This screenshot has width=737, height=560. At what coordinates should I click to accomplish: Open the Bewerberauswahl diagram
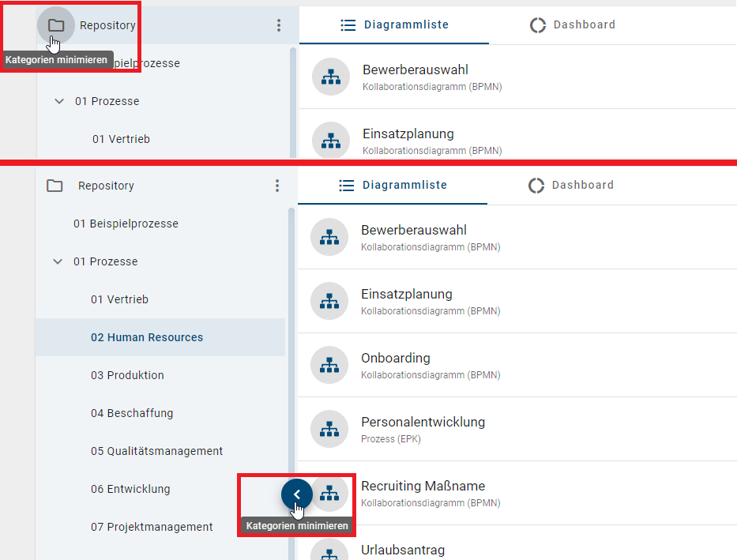(x=415, y=230)
